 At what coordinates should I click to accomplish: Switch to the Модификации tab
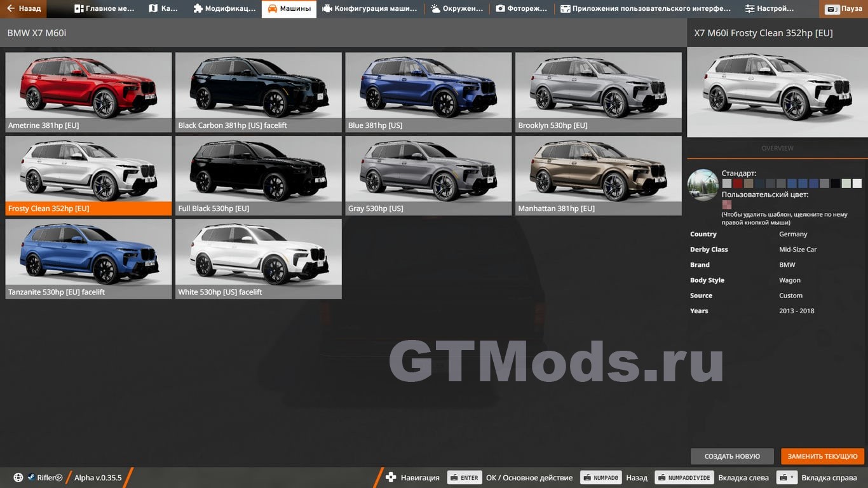coord(224,9)
